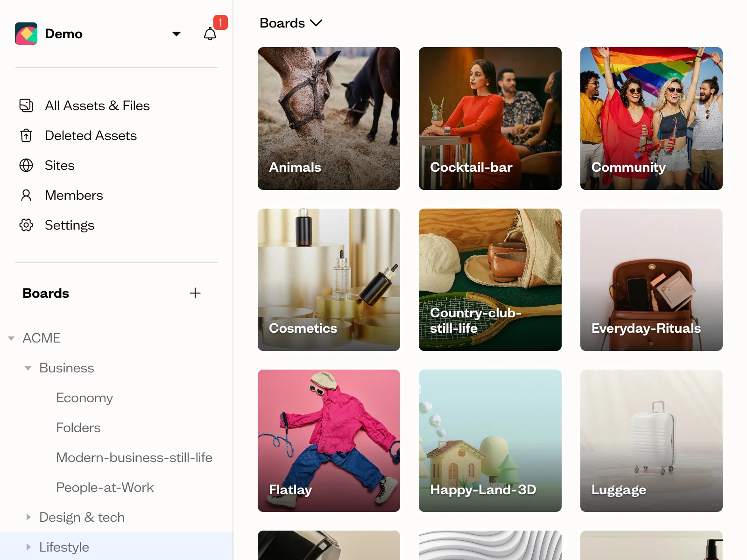The height and width of the screenshot is (560, 747).
Task: Open the notifications bell
Action: click(210, 34)
